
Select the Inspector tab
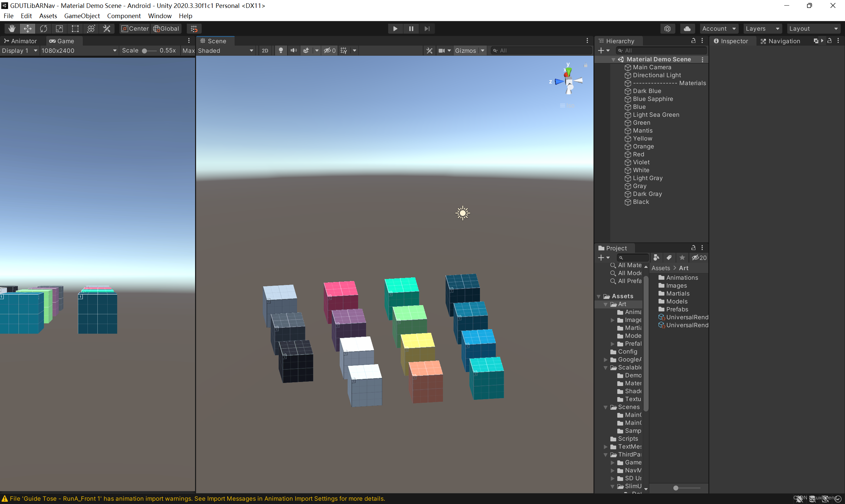click(731, 41)
